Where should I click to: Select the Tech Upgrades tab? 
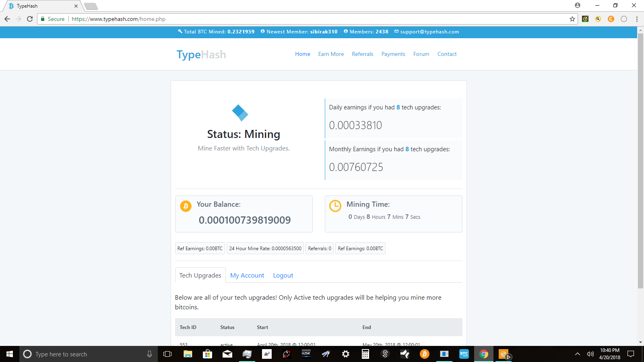click(200, 276)
